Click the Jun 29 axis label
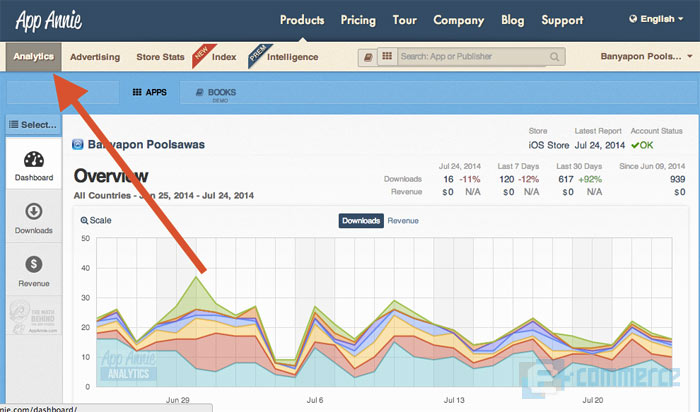The width and height of the screenshot is (700, 412). pos(178,400)
